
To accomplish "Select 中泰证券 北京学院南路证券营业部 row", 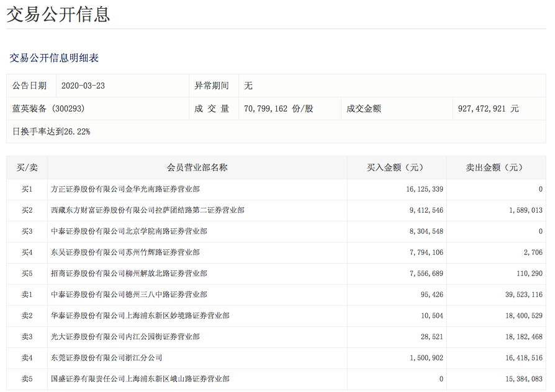I will click(129, 231).
